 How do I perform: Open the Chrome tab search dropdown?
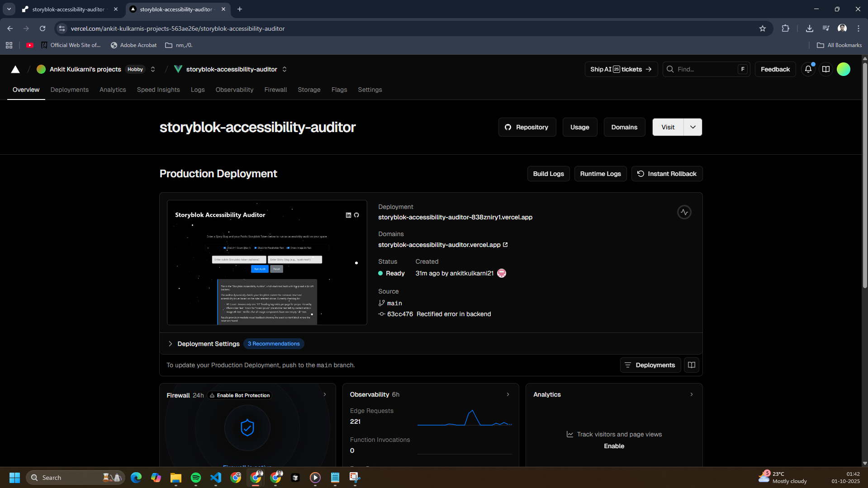coord(9,9)
